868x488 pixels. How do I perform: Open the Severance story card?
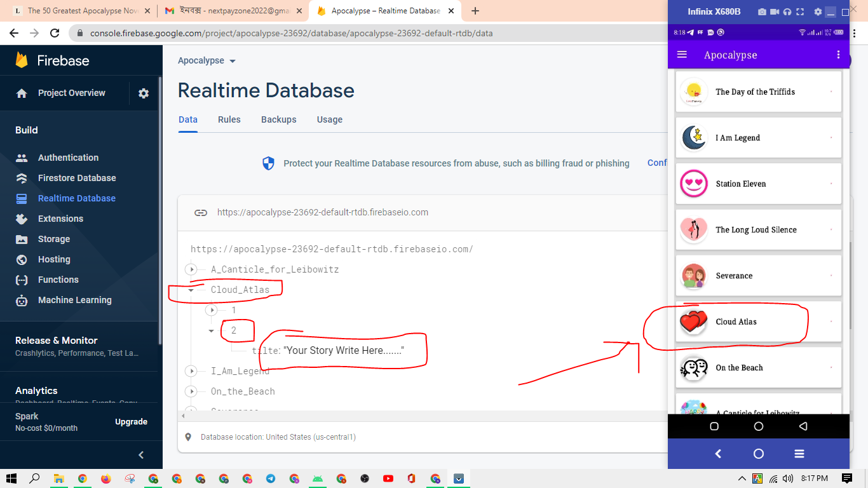758,276
